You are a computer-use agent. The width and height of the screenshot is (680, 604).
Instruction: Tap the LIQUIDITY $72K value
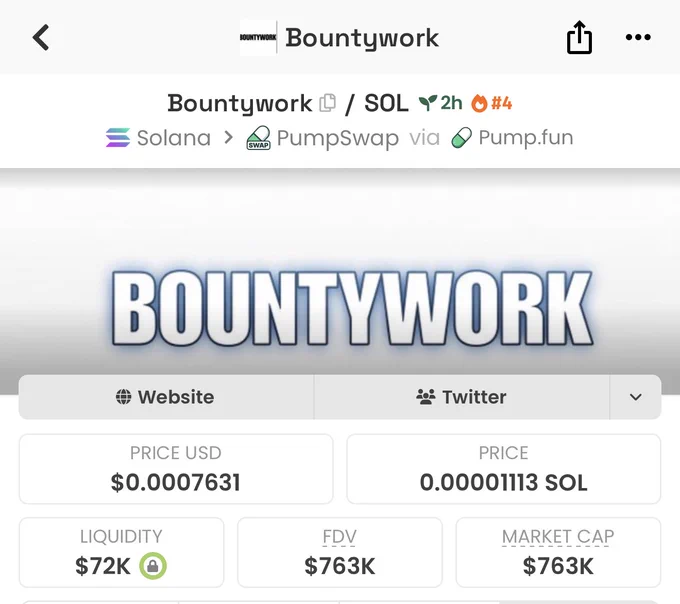pos(103,566)
